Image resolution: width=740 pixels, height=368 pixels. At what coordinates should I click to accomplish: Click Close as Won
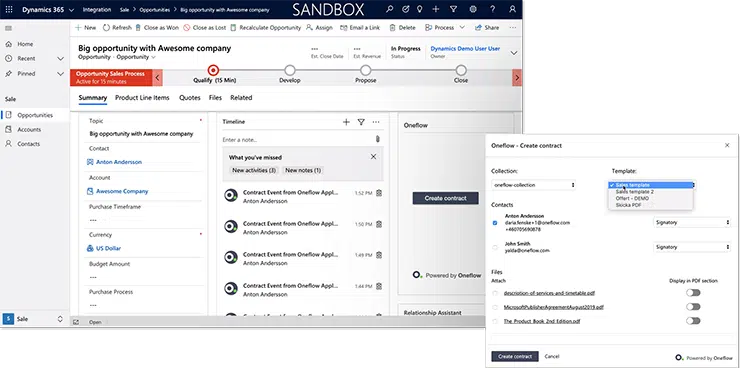[157, 28]
